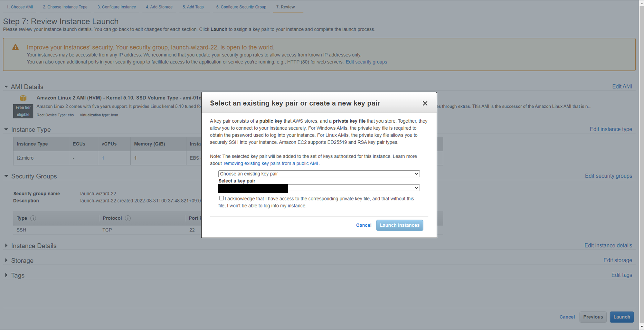The height and width of the screenshot is (330, 644).
Task: Go to step 5. Add Tags tab
Action: [x=193, y=7]
